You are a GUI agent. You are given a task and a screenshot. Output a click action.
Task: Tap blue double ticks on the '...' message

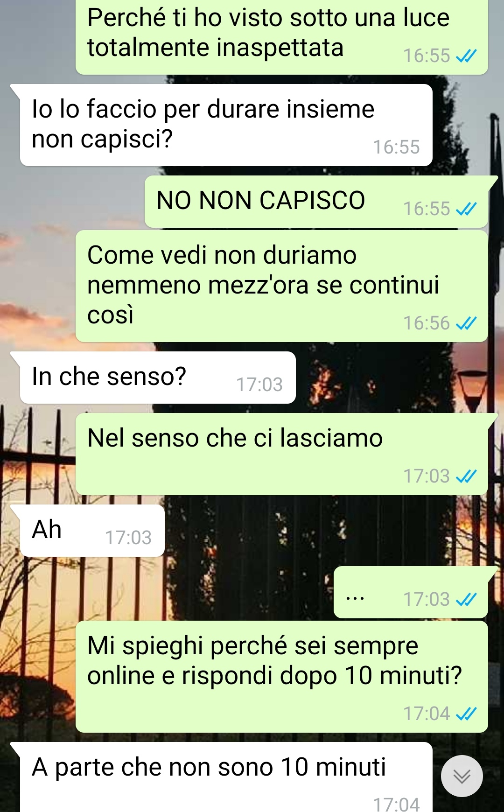pyautogui.click(x=466, y=599)
